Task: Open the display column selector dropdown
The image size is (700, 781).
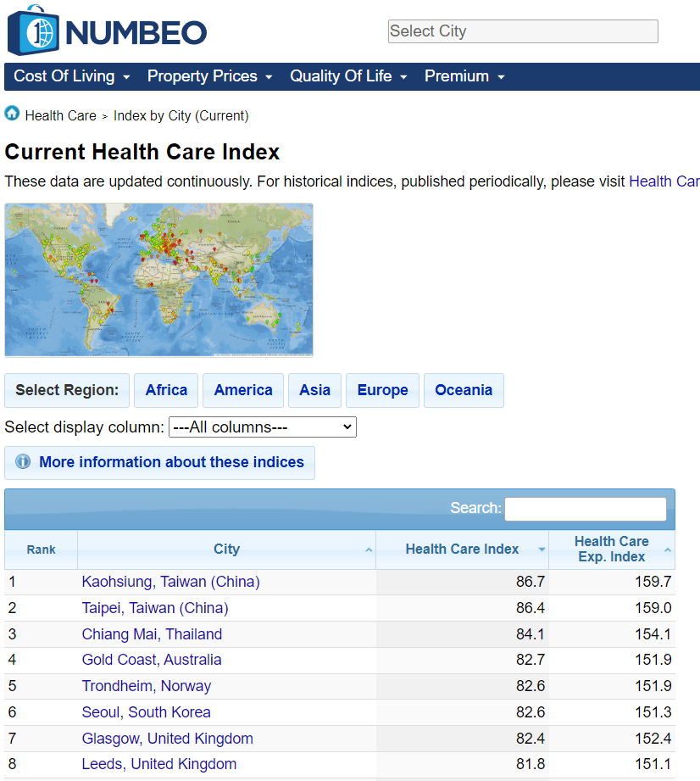Action: click(262, 427)
